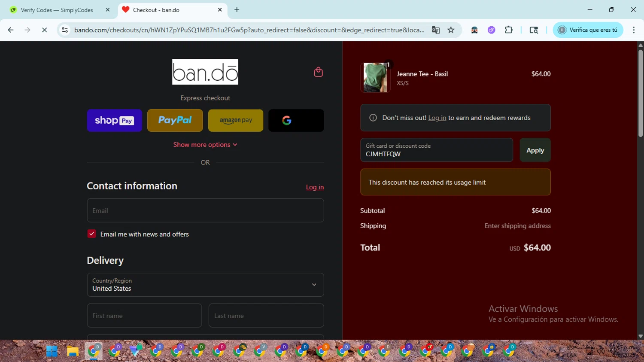Focus the Email input field

205,210
